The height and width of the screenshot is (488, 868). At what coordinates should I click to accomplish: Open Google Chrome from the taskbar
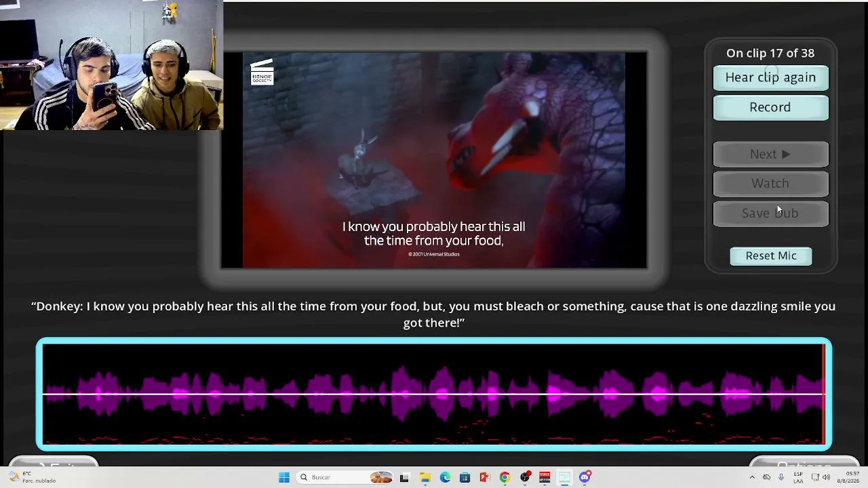pos(505,477)
